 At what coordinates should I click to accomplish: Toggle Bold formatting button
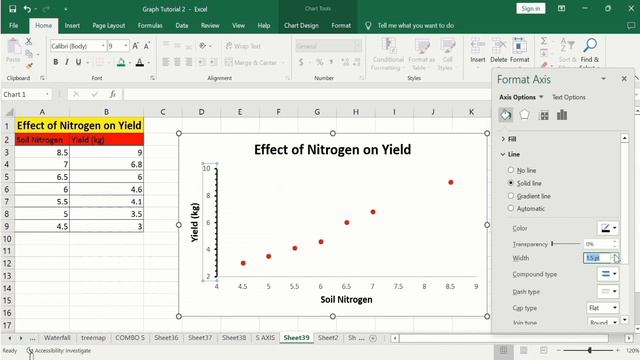(x=56, y=62)
